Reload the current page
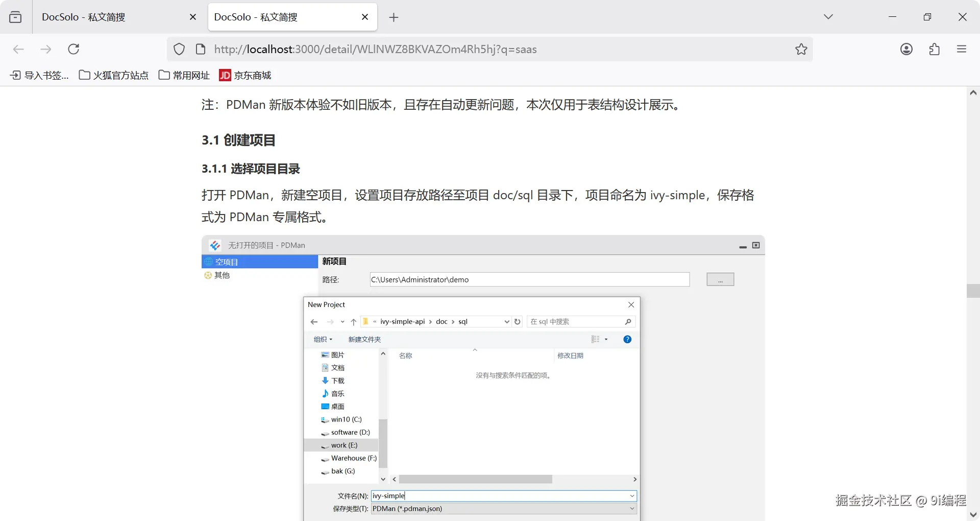The width and height of the screenshot is (980, 521). tap(73, 49)
